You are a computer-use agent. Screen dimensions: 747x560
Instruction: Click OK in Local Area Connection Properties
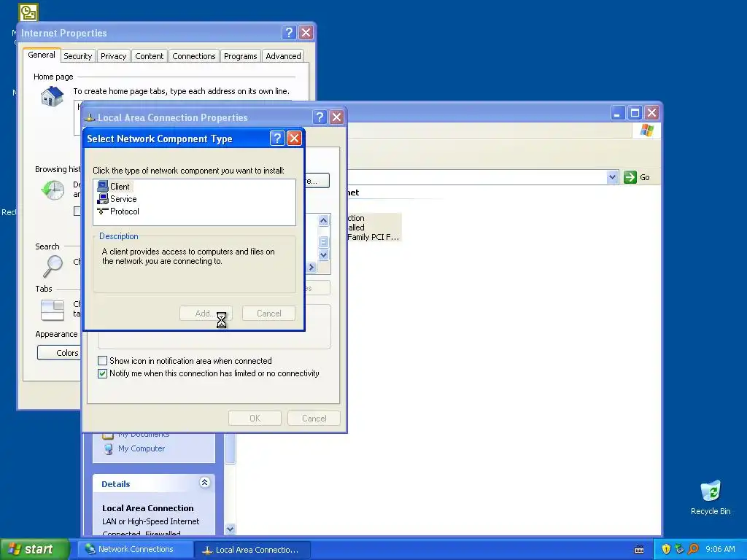point(255,418)
